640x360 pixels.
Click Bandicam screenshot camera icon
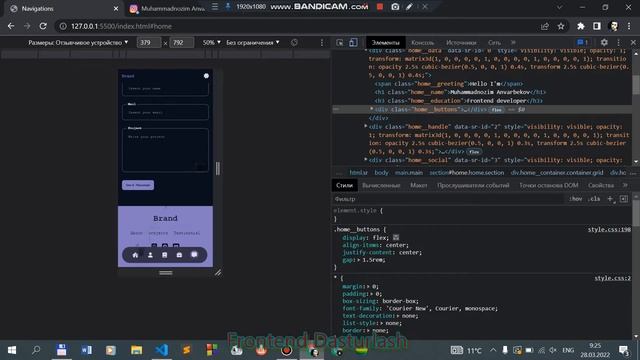click(395, 7)
